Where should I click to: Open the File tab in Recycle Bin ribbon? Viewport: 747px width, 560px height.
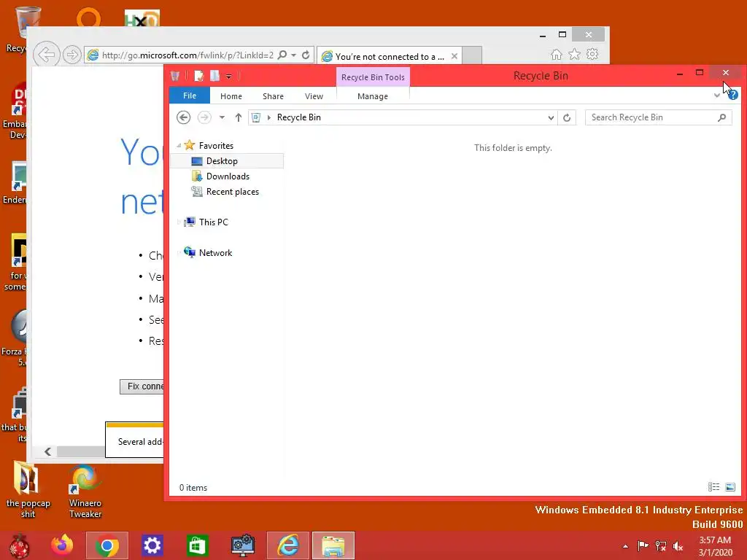point(189,96)
